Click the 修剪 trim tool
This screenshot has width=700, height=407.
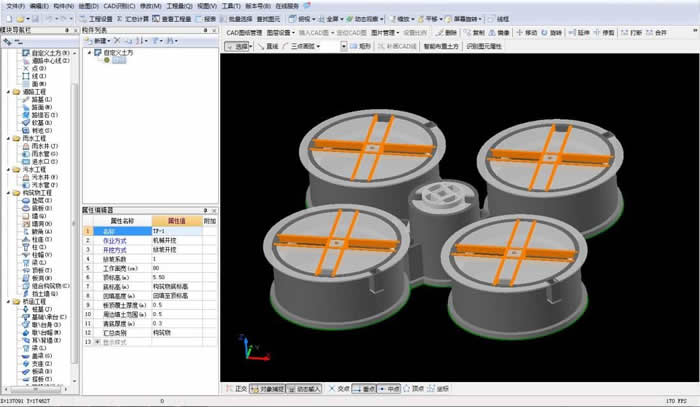pyautogui.click(x=604, y=33)
